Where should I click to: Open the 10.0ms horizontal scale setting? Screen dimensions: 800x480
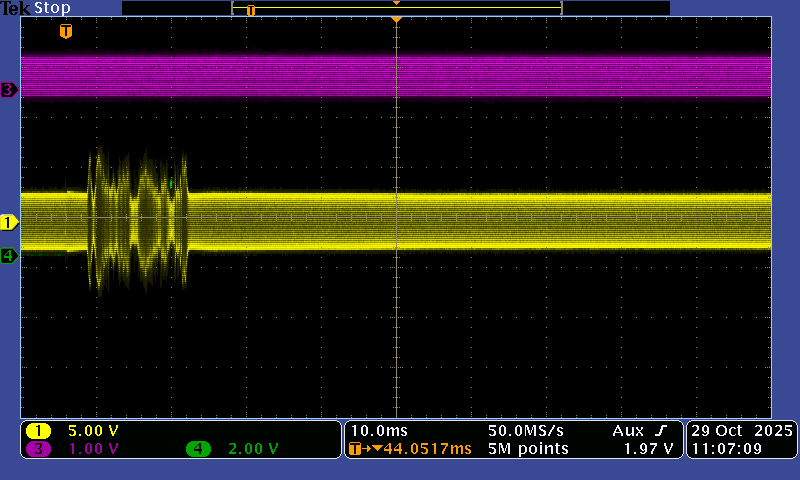[376, 430]
